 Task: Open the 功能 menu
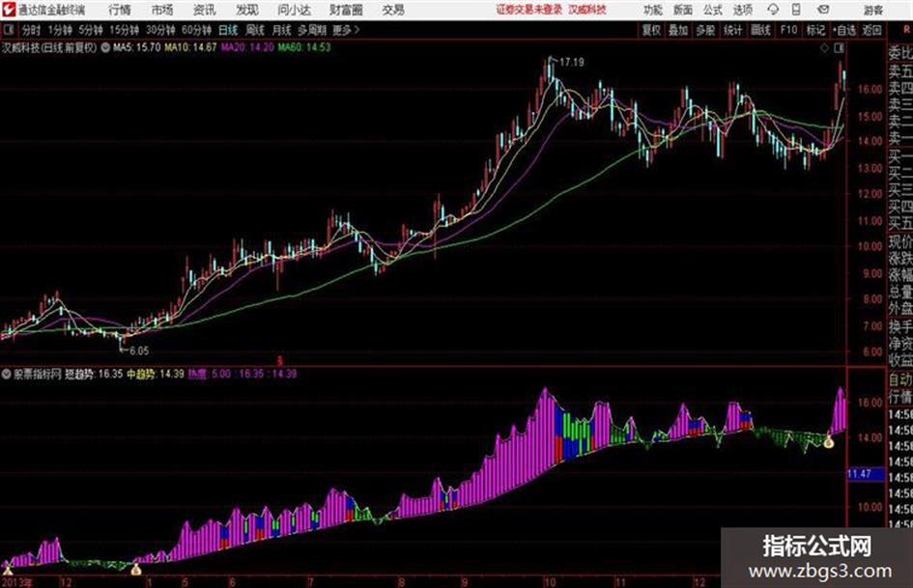(653, 10)
